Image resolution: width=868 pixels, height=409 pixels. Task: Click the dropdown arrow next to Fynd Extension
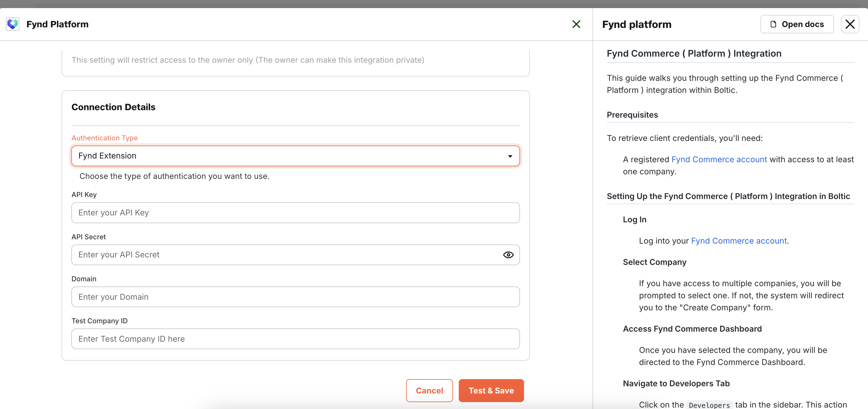pos(510,156)
